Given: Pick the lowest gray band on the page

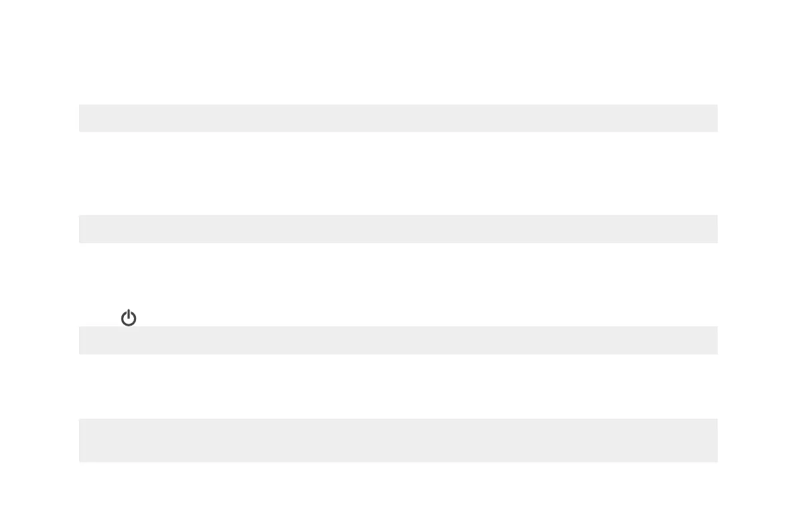Looking at the screenshot, I should [x=398, y=440].
